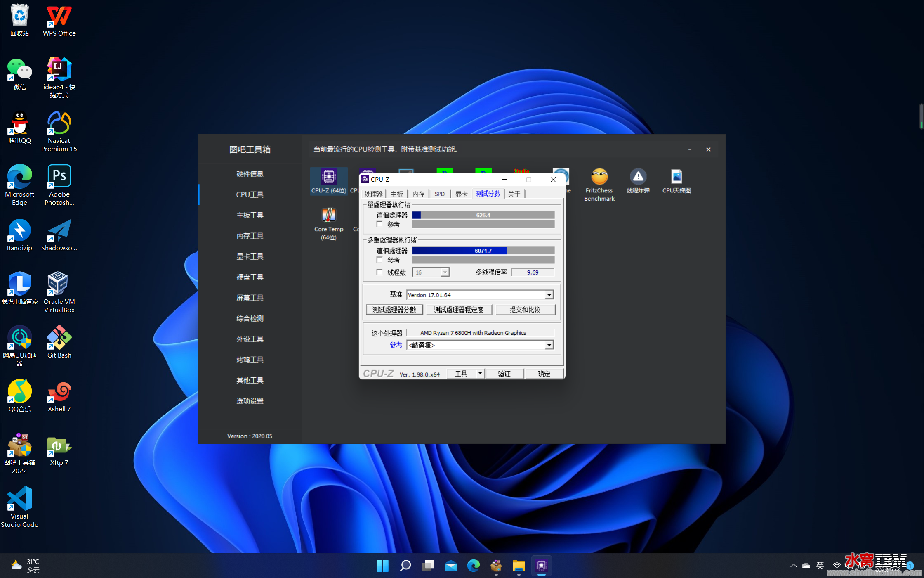Open Shadowsocks paper plane icon
The width and height of the screenshot is (924, 578).
tap(59, 235)
